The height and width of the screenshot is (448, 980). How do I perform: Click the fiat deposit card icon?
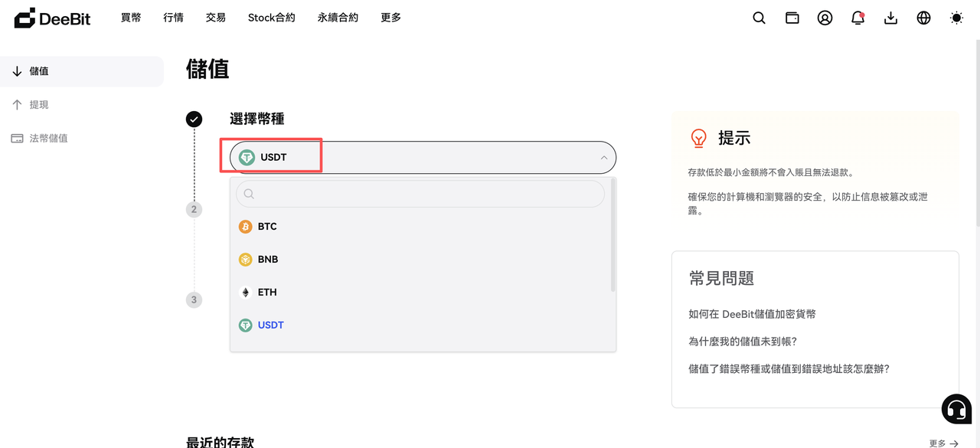pos(17,139)
